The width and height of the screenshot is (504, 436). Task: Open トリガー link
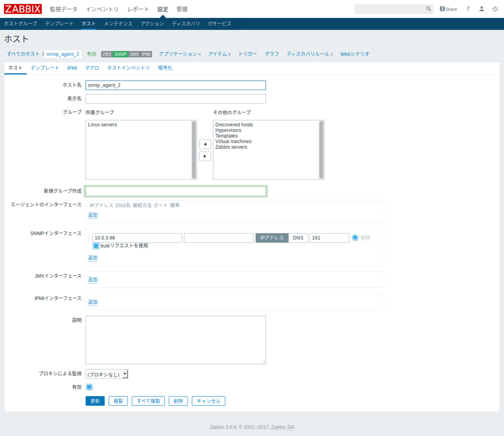pos(248,54)
